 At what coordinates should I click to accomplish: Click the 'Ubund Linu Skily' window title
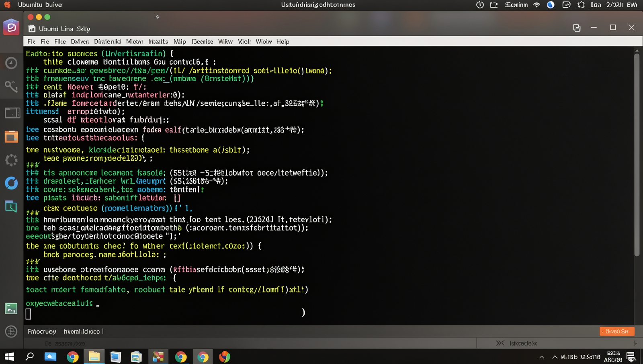coord(64,29)
